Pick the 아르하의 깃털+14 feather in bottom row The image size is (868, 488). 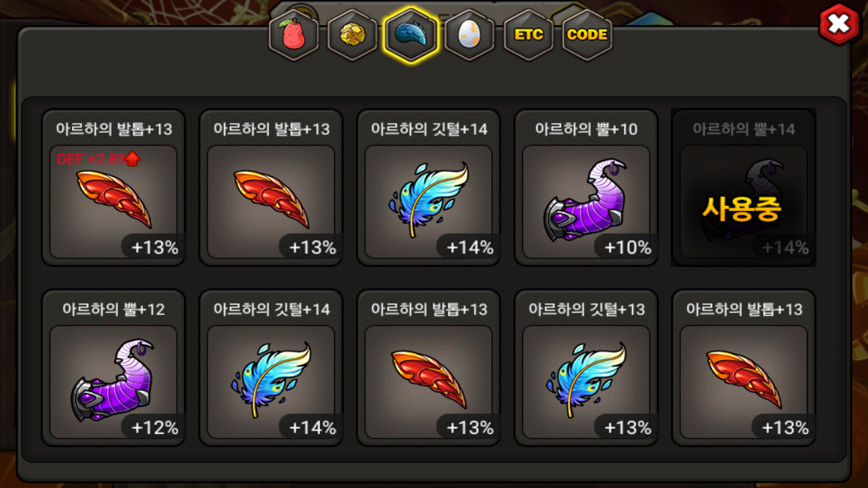click(x=271, y=368)
